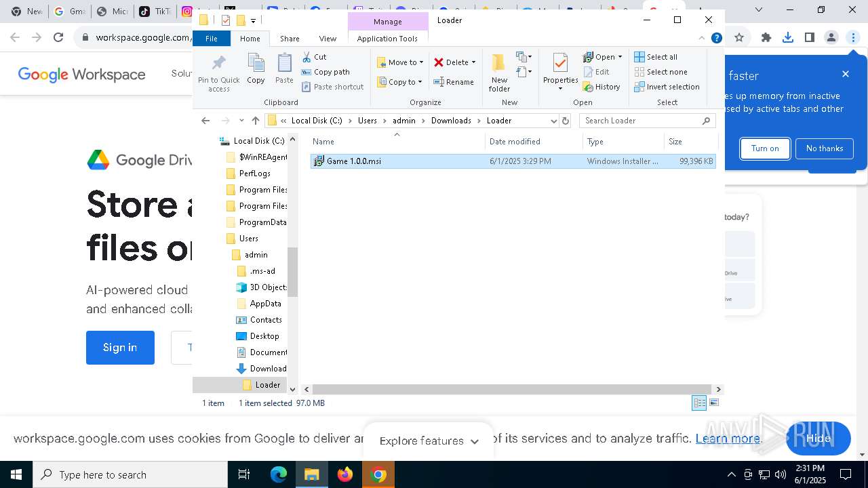Screen dimensions: 868x488
Task: Switch to large icons view in status bar
Action: (713, 403)
